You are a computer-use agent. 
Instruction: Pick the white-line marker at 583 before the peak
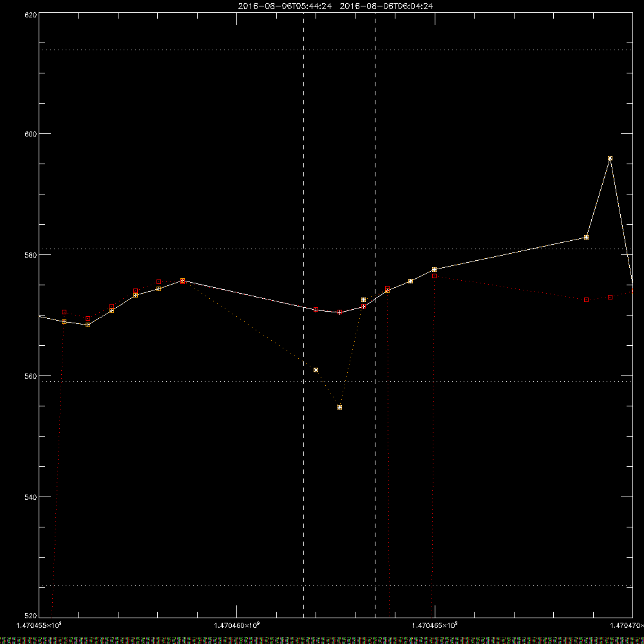tap(586, 238)
